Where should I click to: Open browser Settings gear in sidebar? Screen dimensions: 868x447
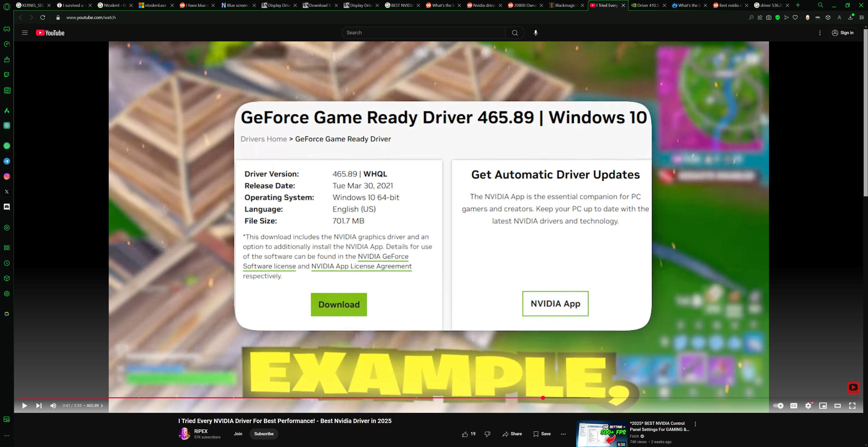(7, 294)
